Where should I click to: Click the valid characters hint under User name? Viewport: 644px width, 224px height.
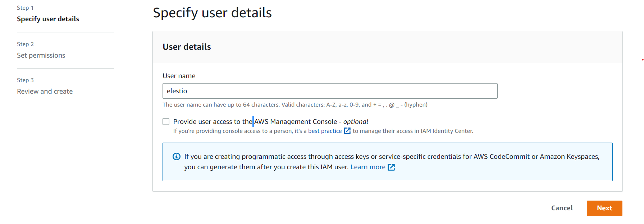295,105
